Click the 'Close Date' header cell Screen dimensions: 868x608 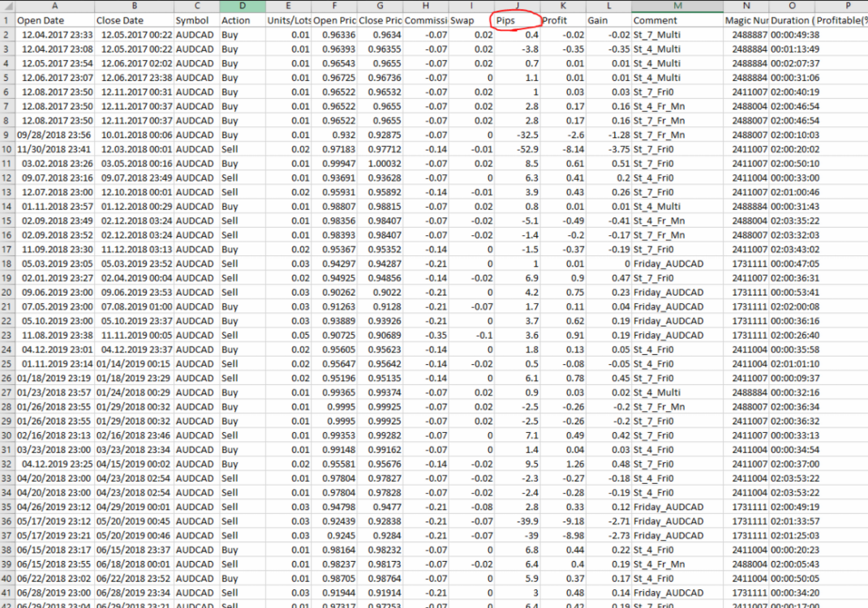(x=119, y=20)
